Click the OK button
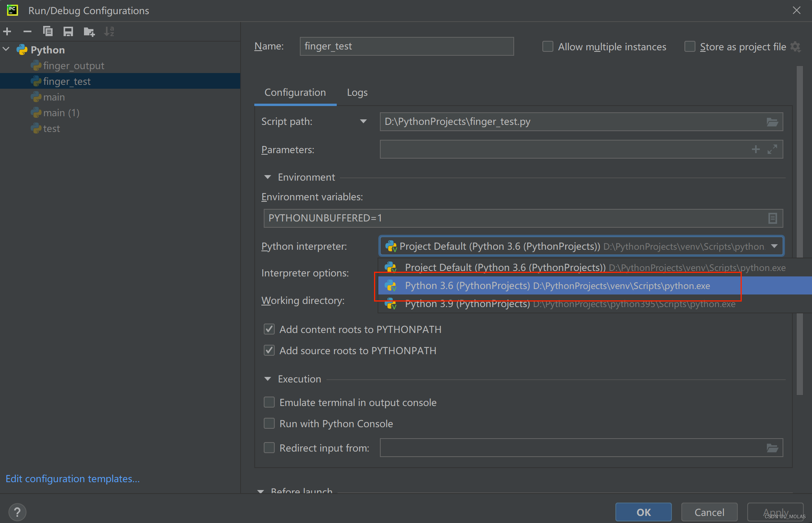Image resolution: width=812 pixels, height=523 pixels. [643, 512]
